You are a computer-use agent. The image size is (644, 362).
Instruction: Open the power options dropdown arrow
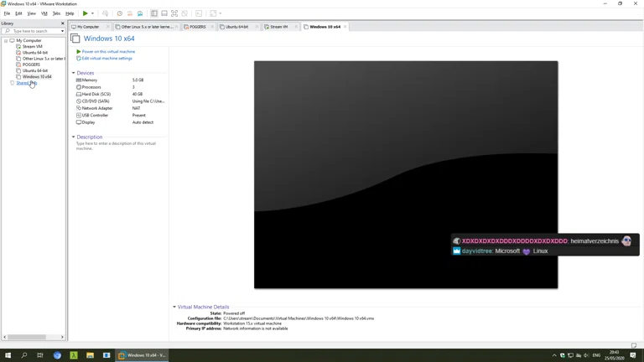[x=92, y=13]
